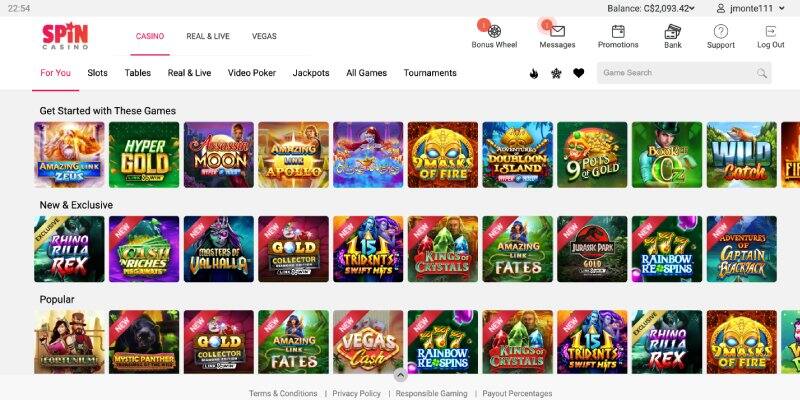Open the Terms & Conditions link

pos(283,393)
